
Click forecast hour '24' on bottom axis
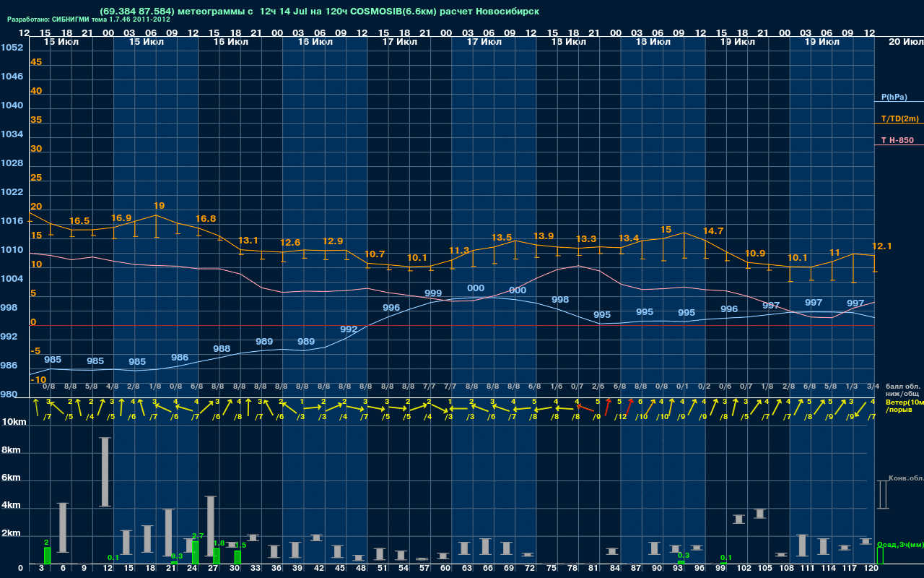point(193,569)
